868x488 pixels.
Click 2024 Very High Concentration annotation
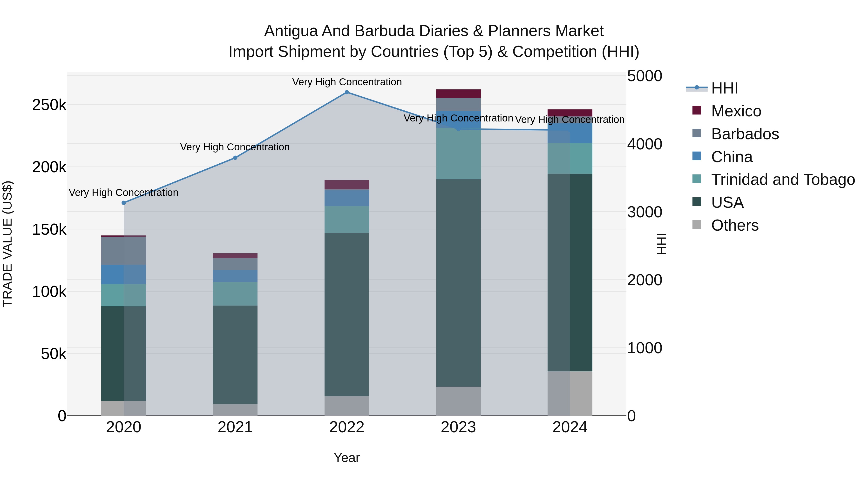570,120
